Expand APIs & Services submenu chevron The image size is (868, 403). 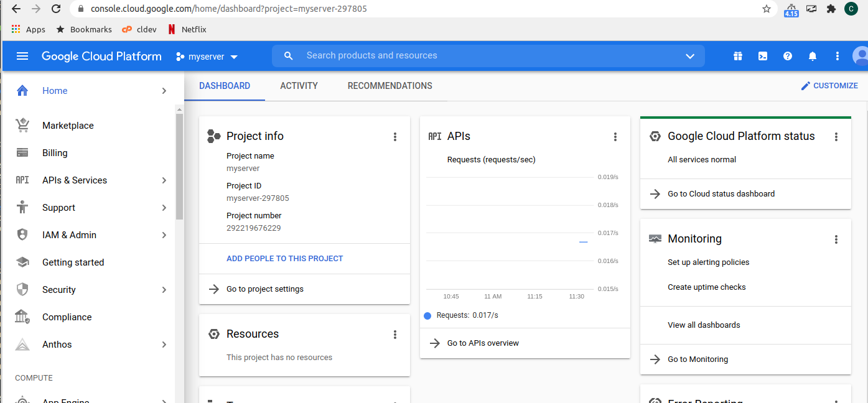click(164, 180)
